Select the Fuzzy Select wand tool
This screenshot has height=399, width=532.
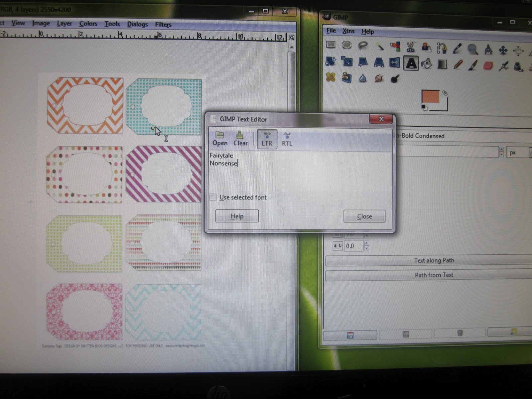(x=379, y=46)
